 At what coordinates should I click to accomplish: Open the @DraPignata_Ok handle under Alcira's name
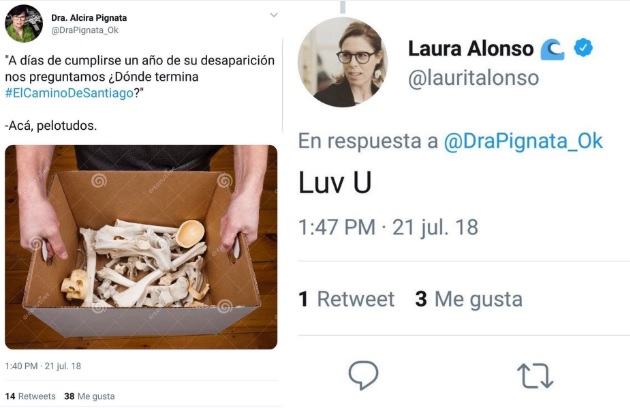pyautogui.click(x=85, y=30)
